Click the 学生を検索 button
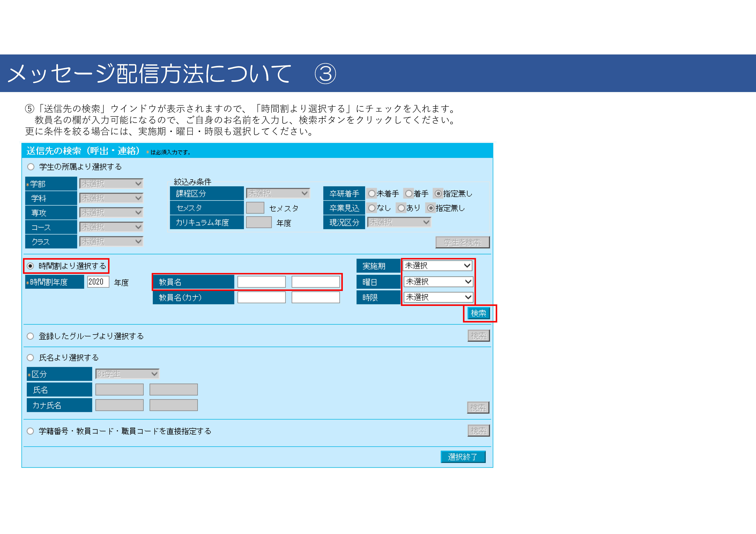This screenshot has height=534, width=756. coord(463,243)
